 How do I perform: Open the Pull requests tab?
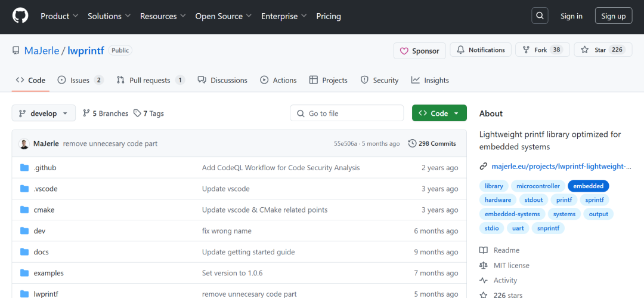coord(150,80)
